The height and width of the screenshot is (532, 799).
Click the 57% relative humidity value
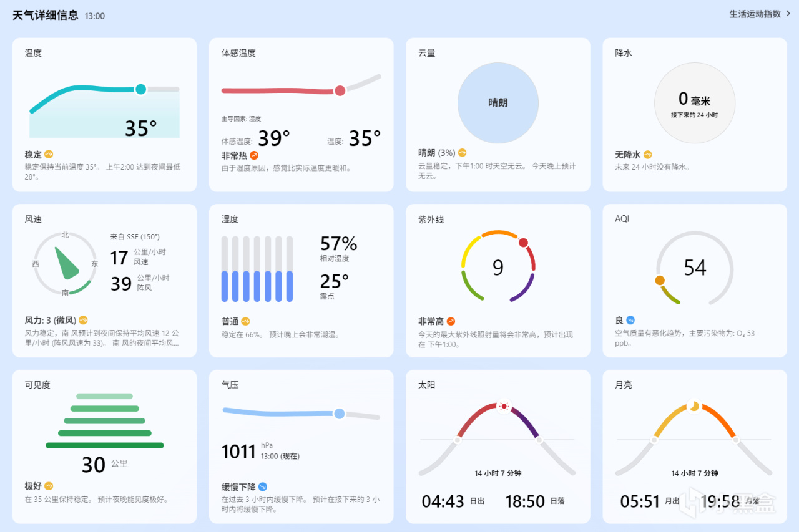point(338,243)
